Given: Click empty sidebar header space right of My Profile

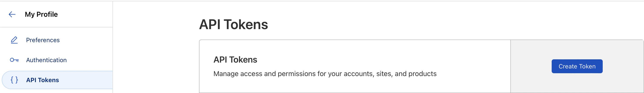Looking at the screenshot, I should click(x=85, y=14).
